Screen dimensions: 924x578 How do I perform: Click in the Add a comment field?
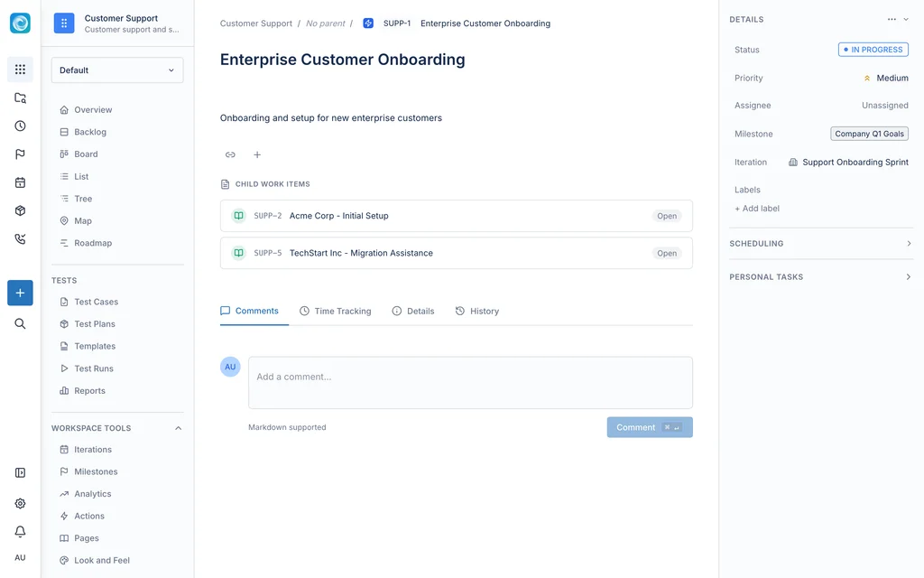(470, 383)
